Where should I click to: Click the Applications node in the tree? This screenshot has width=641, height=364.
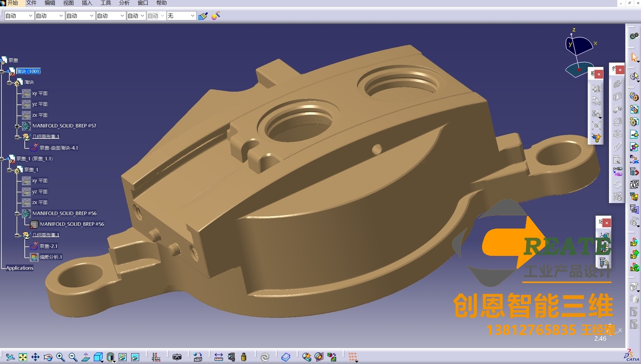[20, 268]
